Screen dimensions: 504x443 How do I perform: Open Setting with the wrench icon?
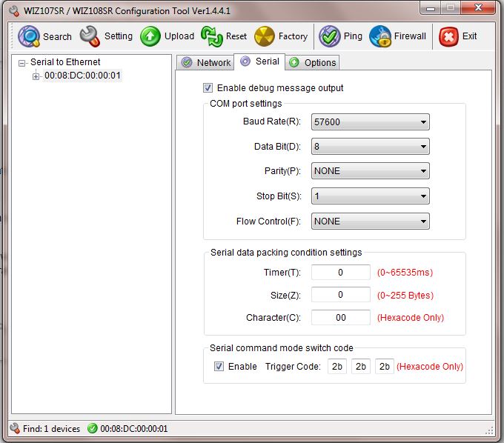tap(90, 36)
